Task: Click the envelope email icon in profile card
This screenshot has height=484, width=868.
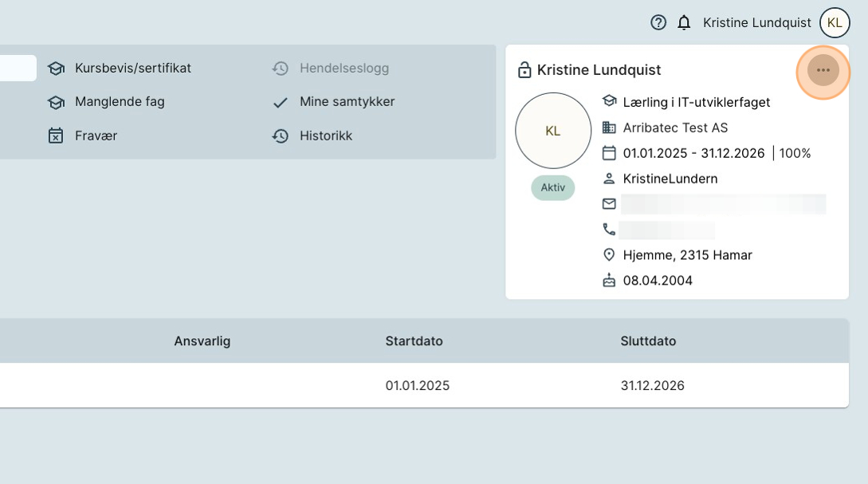Action: click(609, 204)
